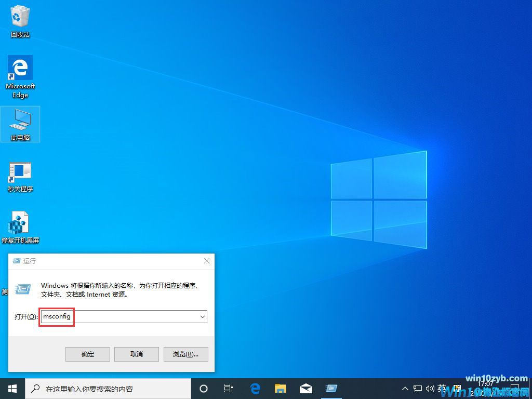Click Cortana's circle icon on the taskbar

coord(203,388)
